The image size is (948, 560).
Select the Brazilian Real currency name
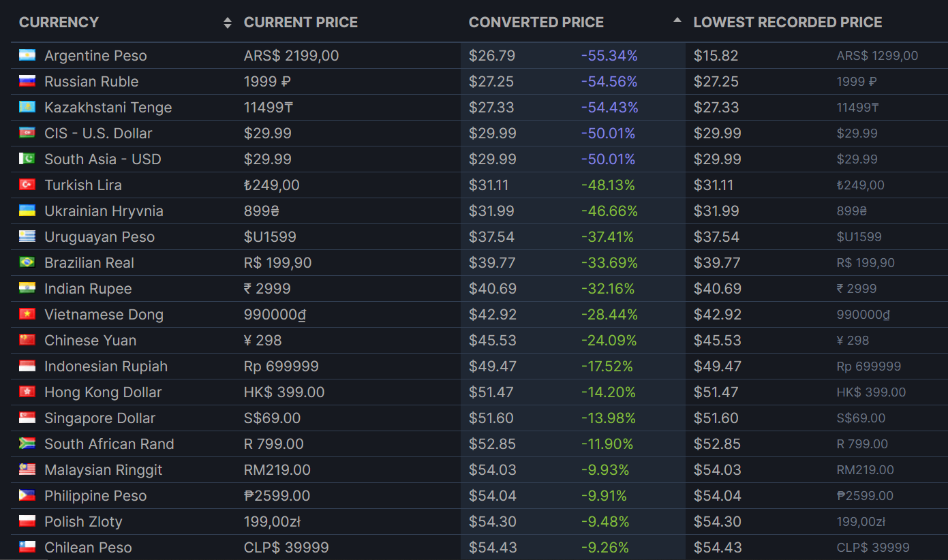point(89,263)
